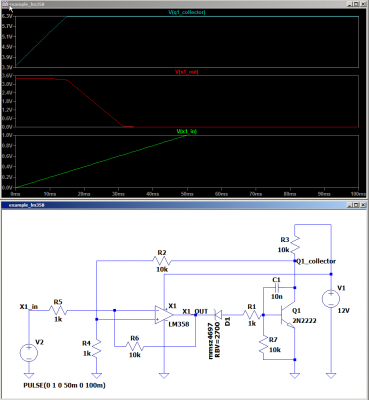This screenshot has height=400, width=369.
Task: Click the PULSE(0 1 0 50m 0 100m) text
Action: [64, 385]
